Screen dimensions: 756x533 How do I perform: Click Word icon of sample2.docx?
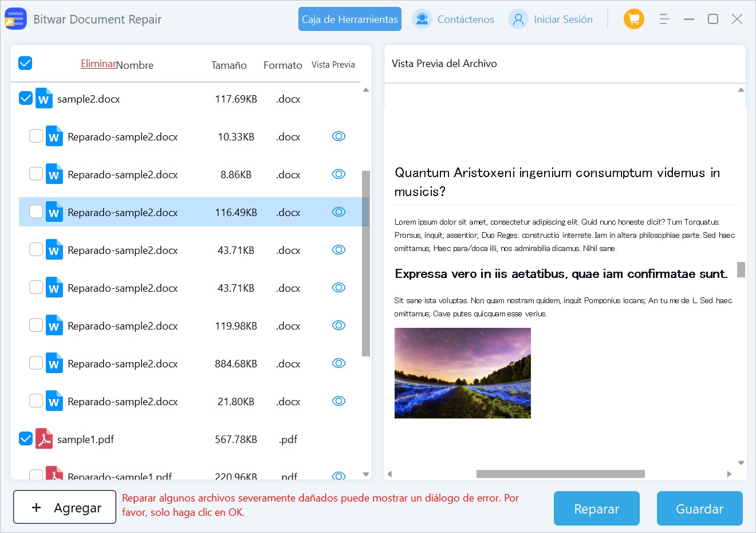(44, 99)
